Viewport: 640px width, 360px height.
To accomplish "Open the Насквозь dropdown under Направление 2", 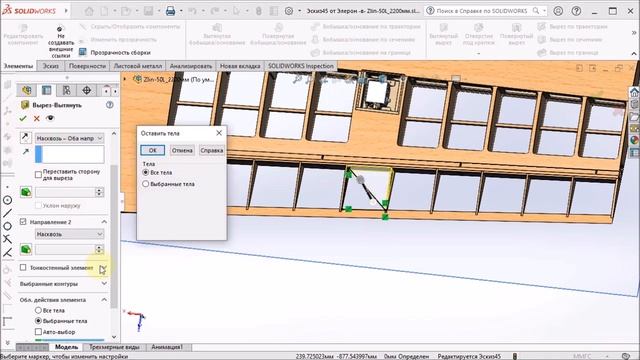I will (69, 234).
